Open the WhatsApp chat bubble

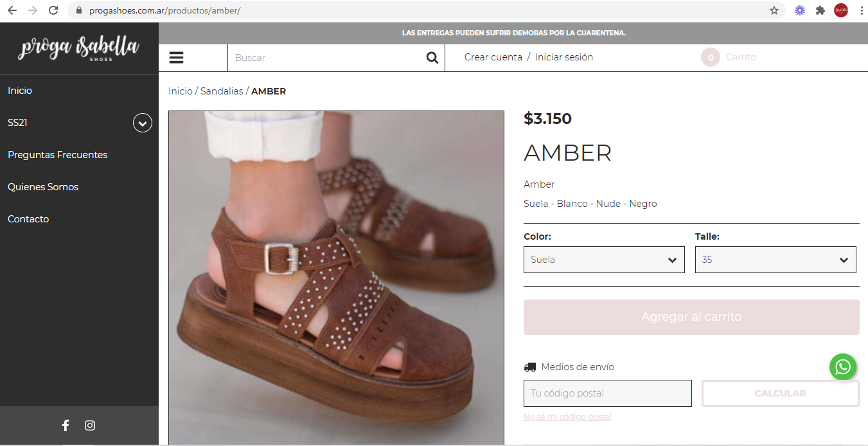tap(842, 367)
